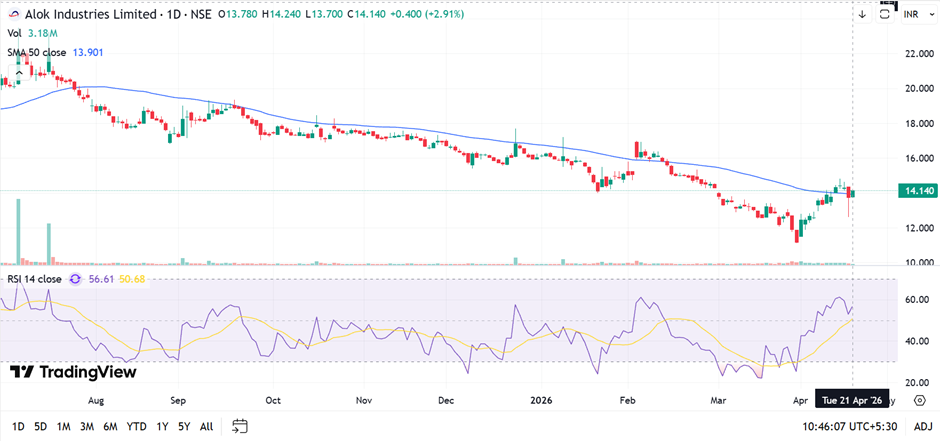Open the Go to date calendar icon

pos(239,426)
